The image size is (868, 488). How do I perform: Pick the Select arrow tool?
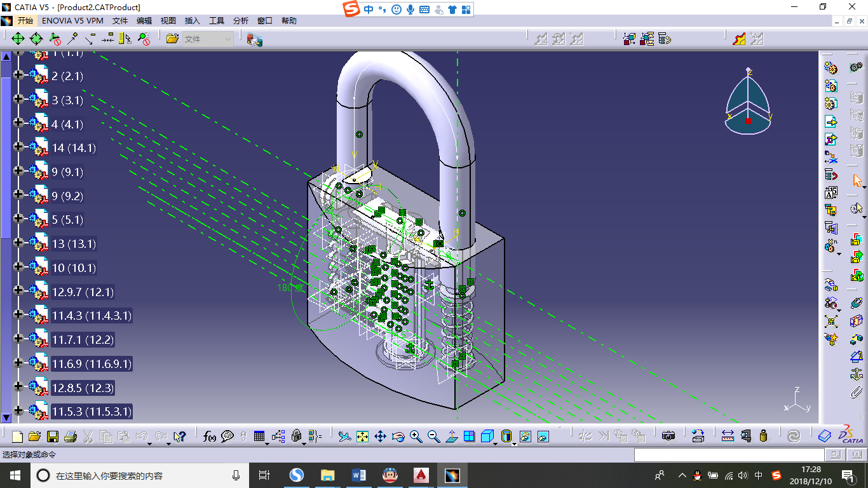(857, 180)
